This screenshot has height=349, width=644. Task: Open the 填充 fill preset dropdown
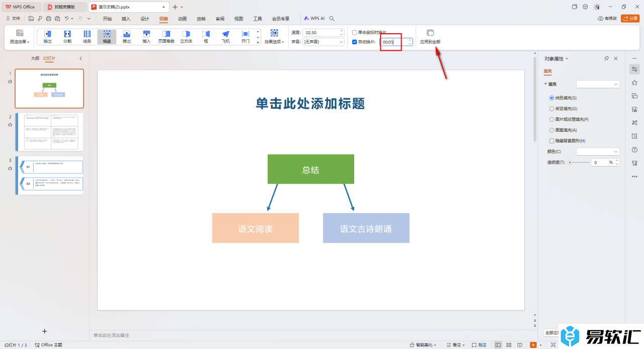598,84
